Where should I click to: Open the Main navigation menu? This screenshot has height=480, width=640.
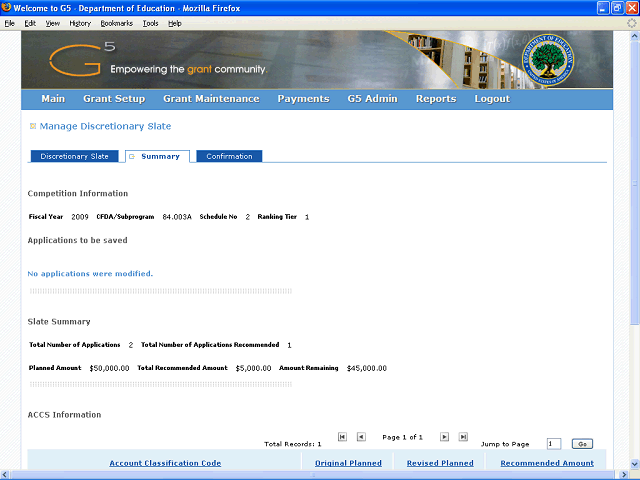53,99
